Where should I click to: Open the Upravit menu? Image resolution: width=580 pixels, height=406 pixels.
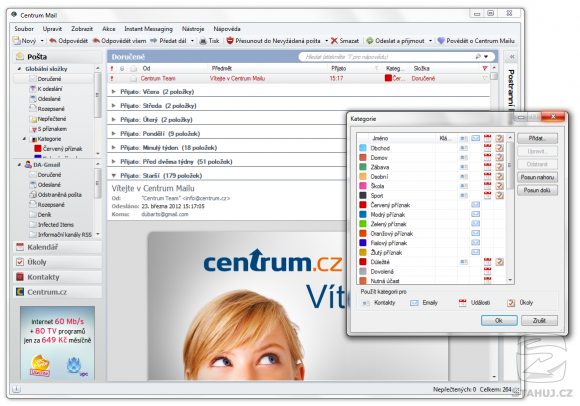(x=52, y=28)
